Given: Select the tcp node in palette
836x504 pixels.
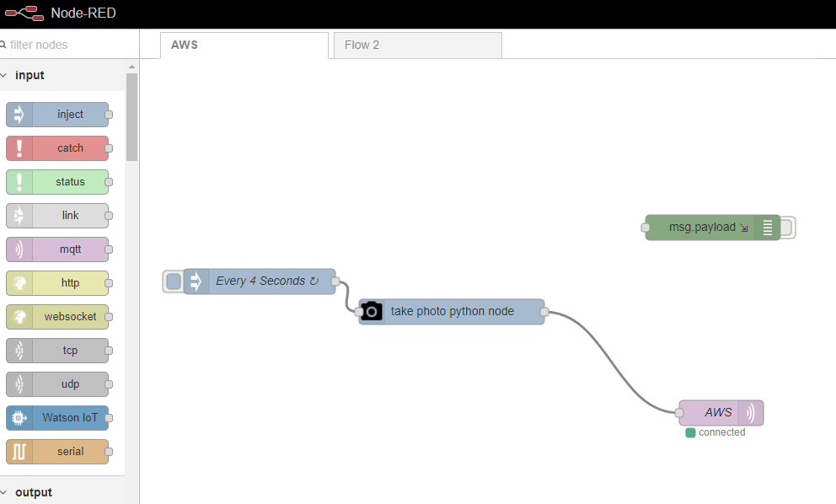Looking at the screenshot, I should 57,351.
